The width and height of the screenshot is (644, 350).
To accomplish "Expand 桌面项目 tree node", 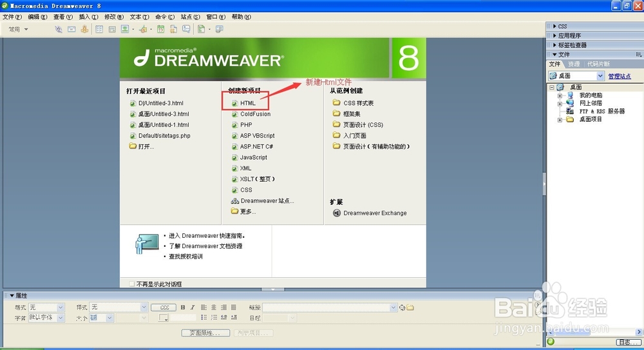I will coord(560,120).
